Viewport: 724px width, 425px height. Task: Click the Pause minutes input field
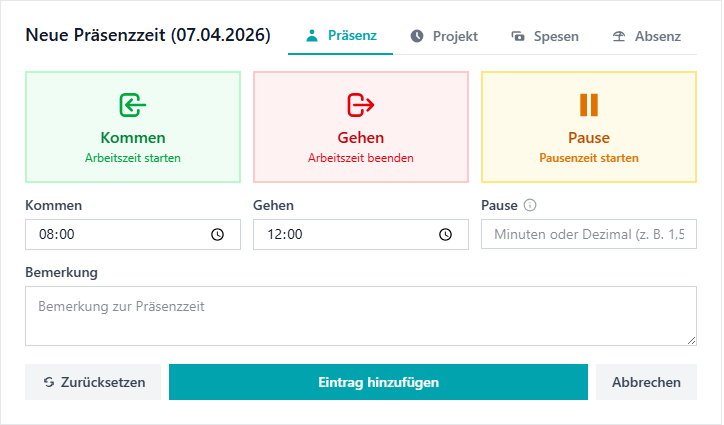[x=589, y=234]
